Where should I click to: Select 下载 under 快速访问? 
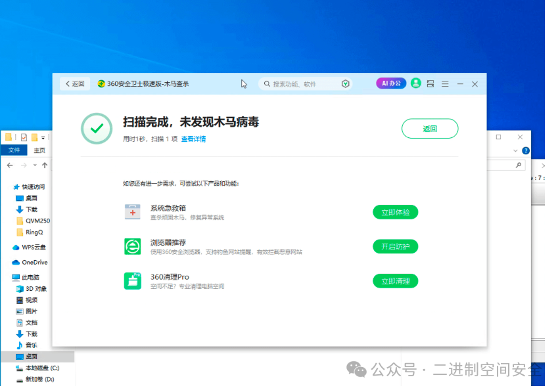(x=27, y=209)
